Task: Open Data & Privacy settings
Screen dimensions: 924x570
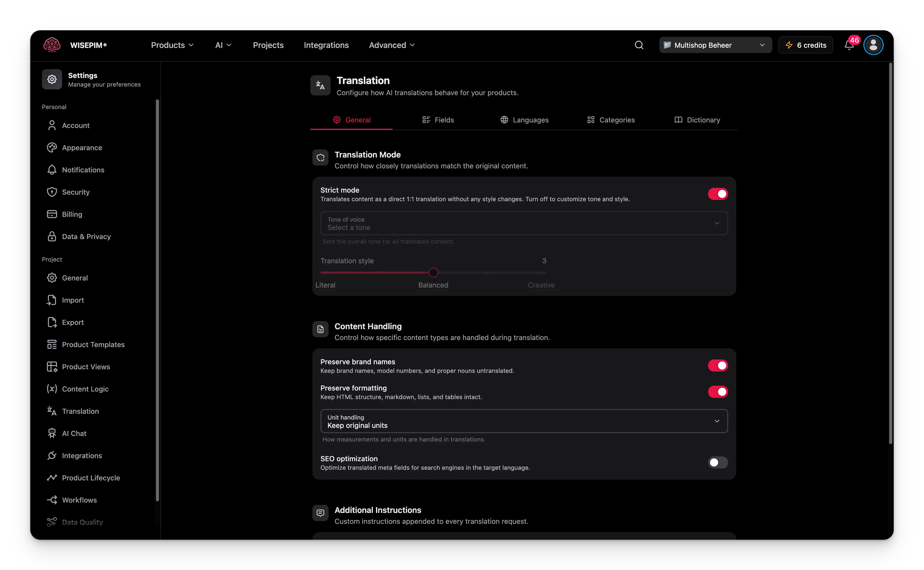Action: [86, 236]
